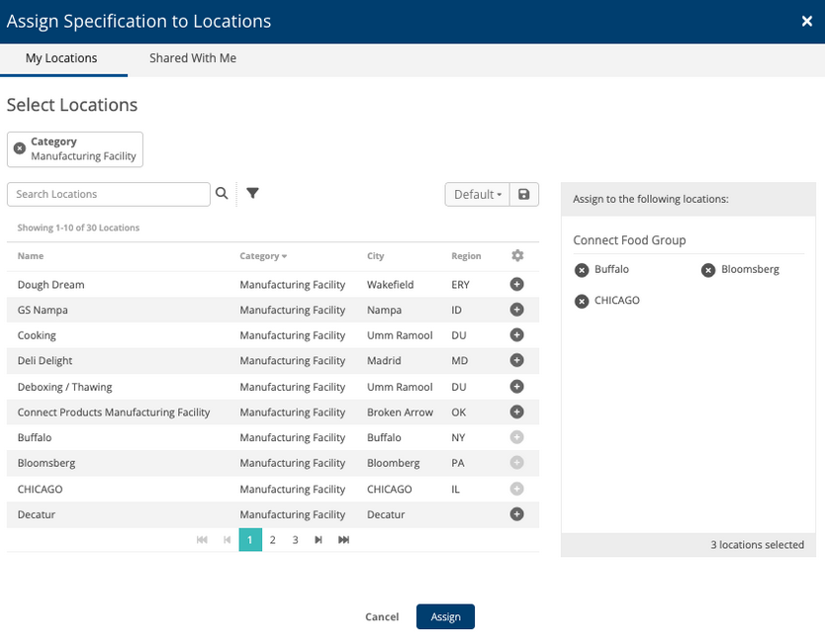Click the Search Locations input field

(109, 194)
